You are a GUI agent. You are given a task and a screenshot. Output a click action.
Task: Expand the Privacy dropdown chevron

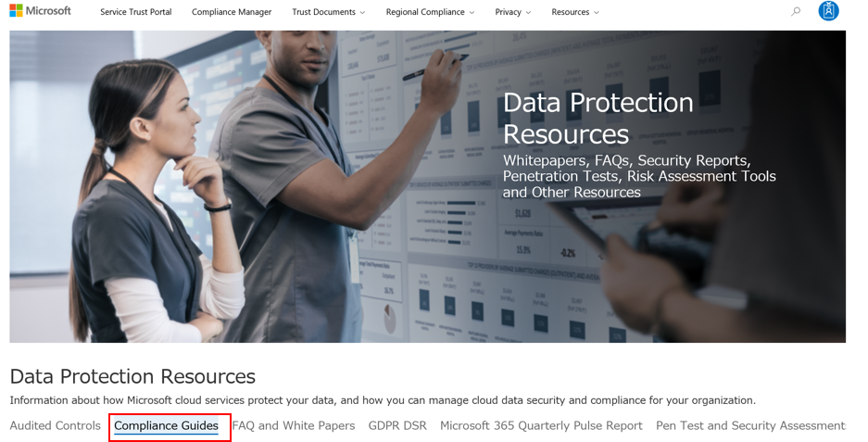[528, 12]
